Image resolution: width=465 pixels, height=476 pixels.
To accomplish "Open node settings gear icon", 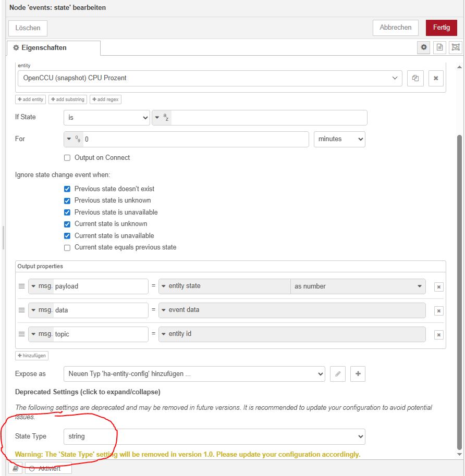I will (424, 47).
